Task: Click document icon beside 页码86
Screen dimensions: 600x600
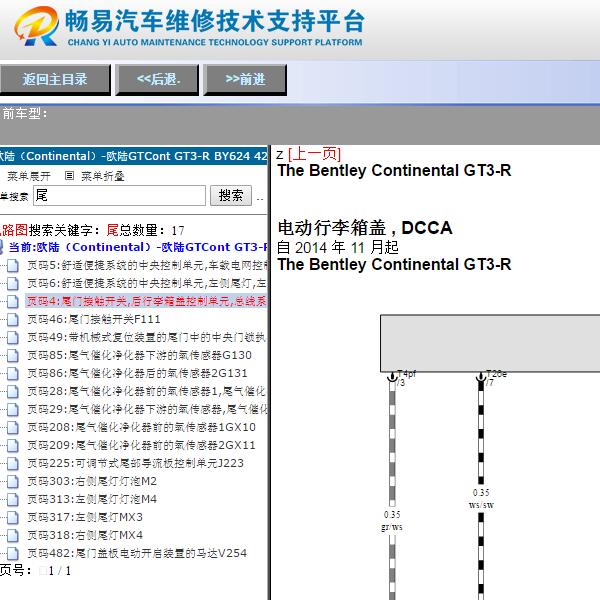Action: tap(13, 373)
